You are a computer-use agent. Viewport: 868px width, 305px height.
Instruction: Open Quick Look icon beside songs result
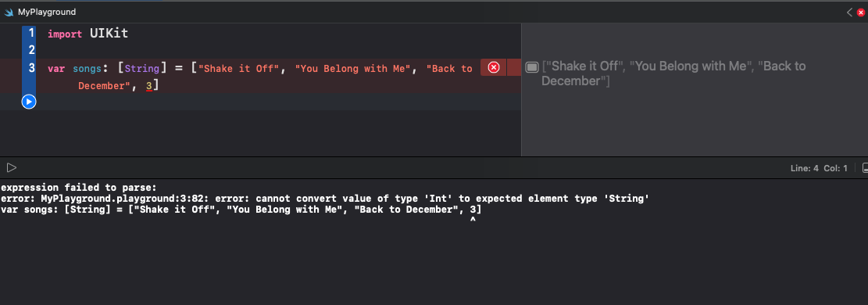pyautogui.click(x=531, y=67)
